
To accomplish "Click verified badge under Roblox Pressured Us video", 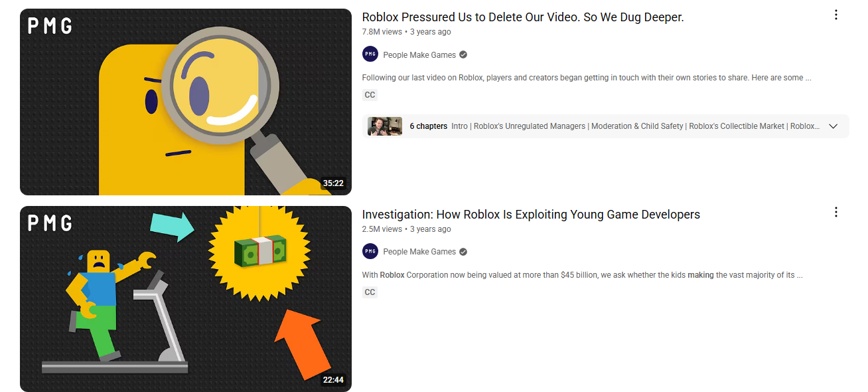I will click(x=463, y=55).
